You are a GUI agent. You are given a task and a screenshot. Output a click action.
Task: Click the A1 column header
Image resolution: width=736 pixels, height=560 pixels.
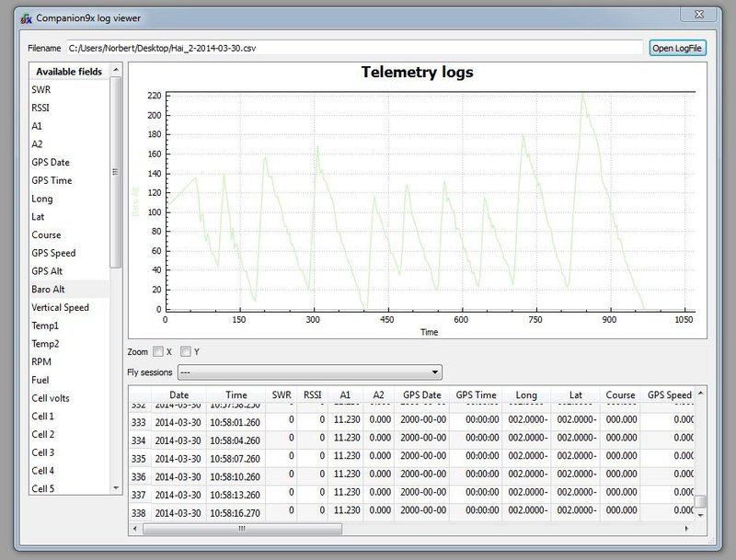[346, 394]
